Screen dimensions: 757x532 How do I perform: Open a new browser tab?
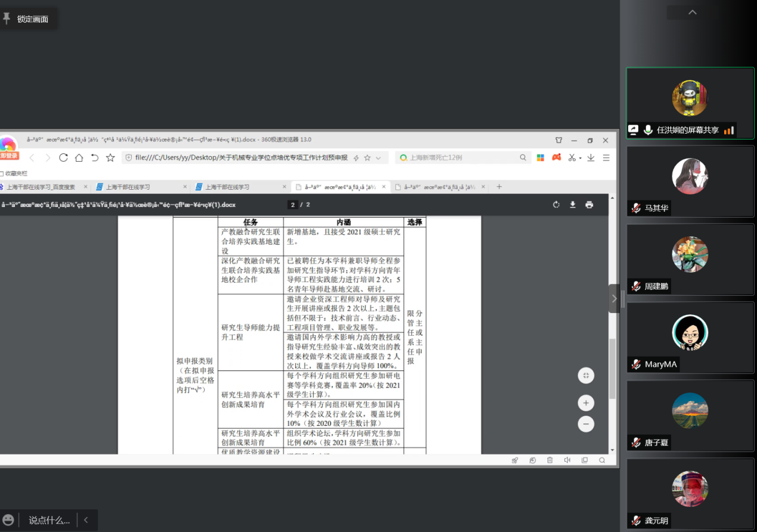tap(499, 187)
